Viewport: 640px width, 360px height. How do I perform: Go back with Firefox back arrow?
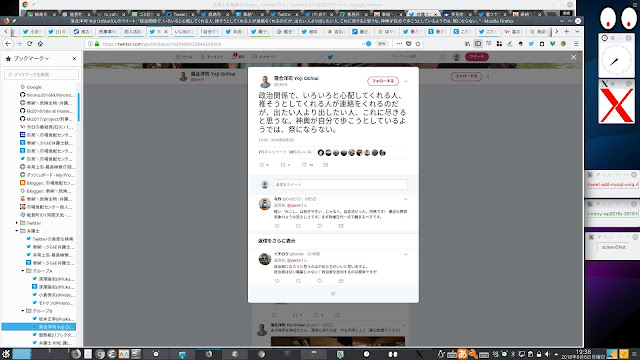tap(8, 44)
